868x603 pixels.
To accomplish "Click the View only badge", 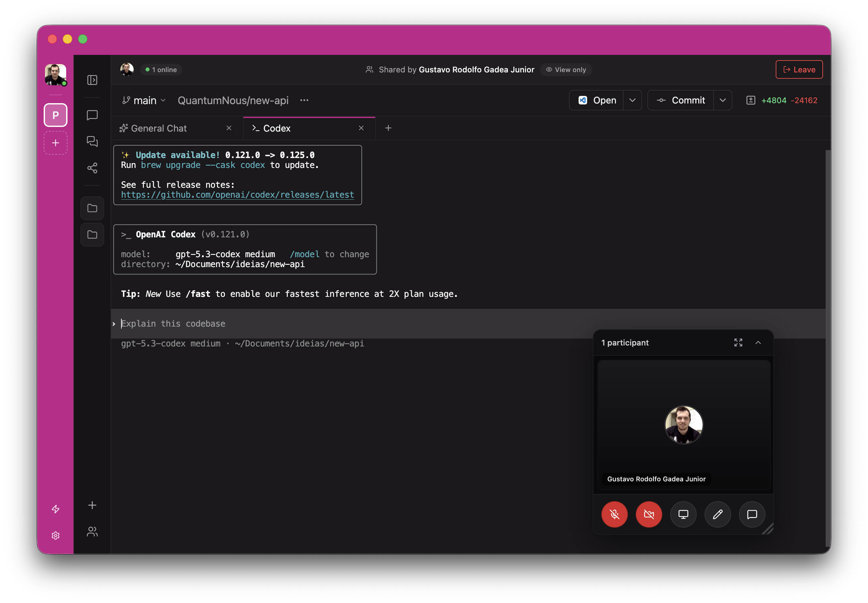I will click(566, 69).
